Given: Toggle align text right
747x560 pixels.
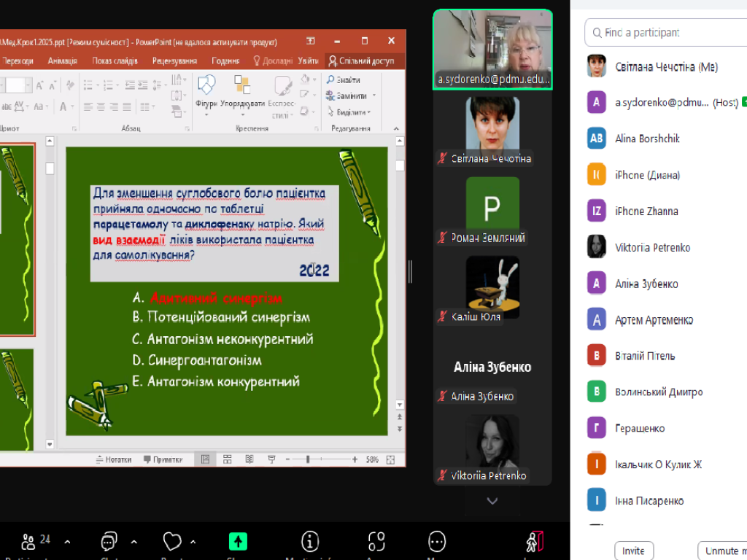Looking at the screenshot, I should (x=114, y=106).
